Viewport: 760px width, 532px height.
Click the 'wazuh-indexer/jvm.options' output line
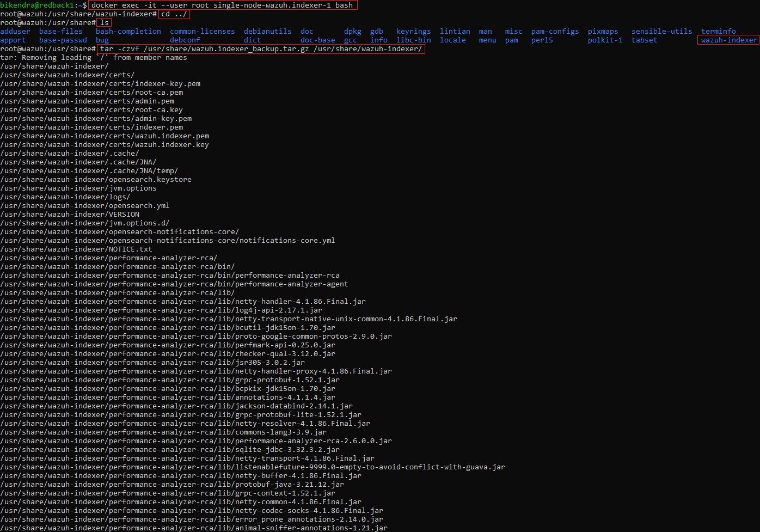(78, 188)
